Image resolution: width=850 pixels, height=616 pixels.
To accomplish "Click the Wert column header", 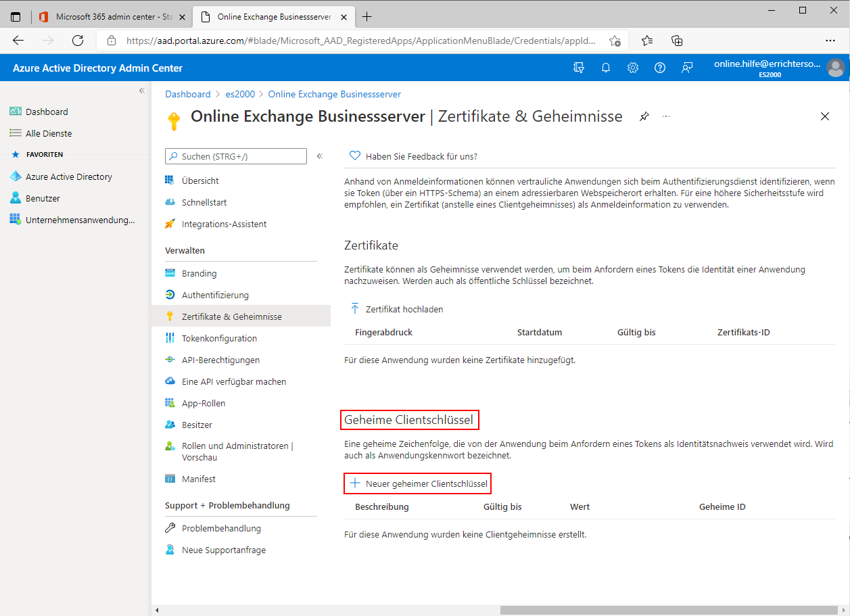I will pos(580,506).
